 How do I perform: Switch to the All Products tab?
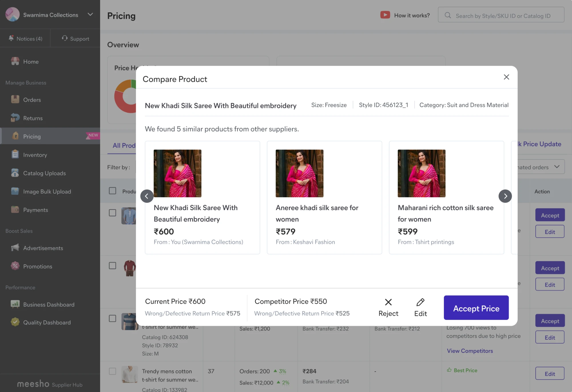(x=124, y=145)
